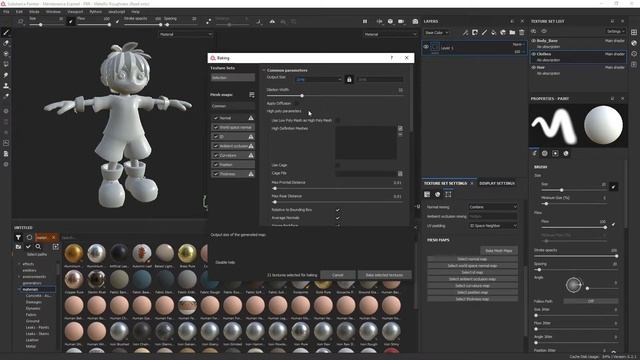This screenshot has height=360, width=640.
Task: Click the material tab icon in Properties
Action: [566, 153]
